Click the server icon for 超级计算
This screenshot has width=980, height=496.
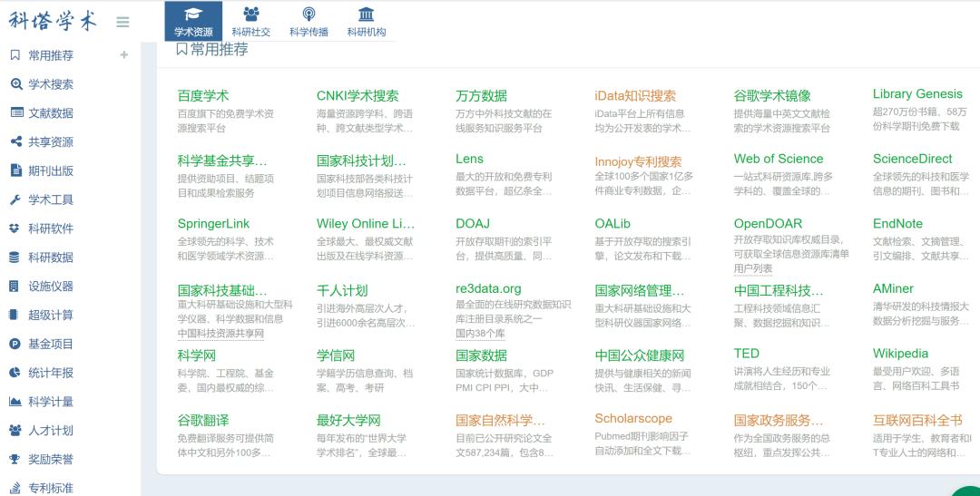(14, 315)
